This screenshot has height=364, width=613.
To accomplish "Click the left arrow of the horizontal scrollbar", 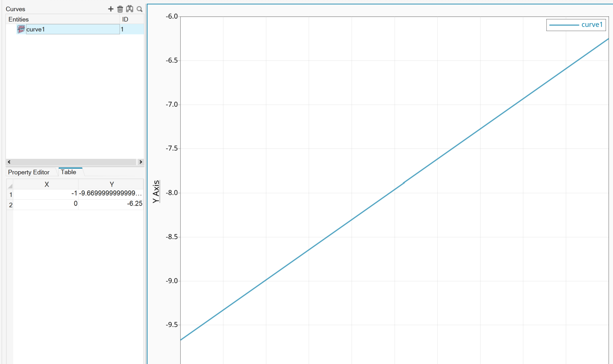I will coord(9,162).
